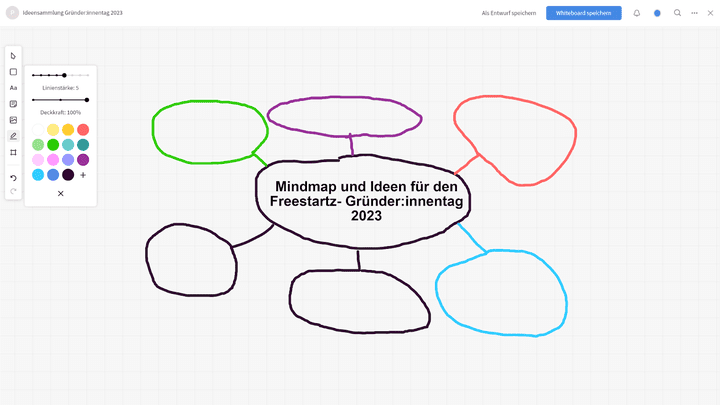
Task: Select the Aa text tool
Action: click(x=13, y=88)
